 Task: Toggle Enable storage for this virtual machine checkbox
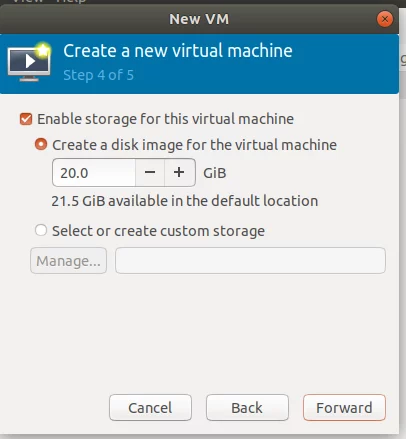click(26, 119)
